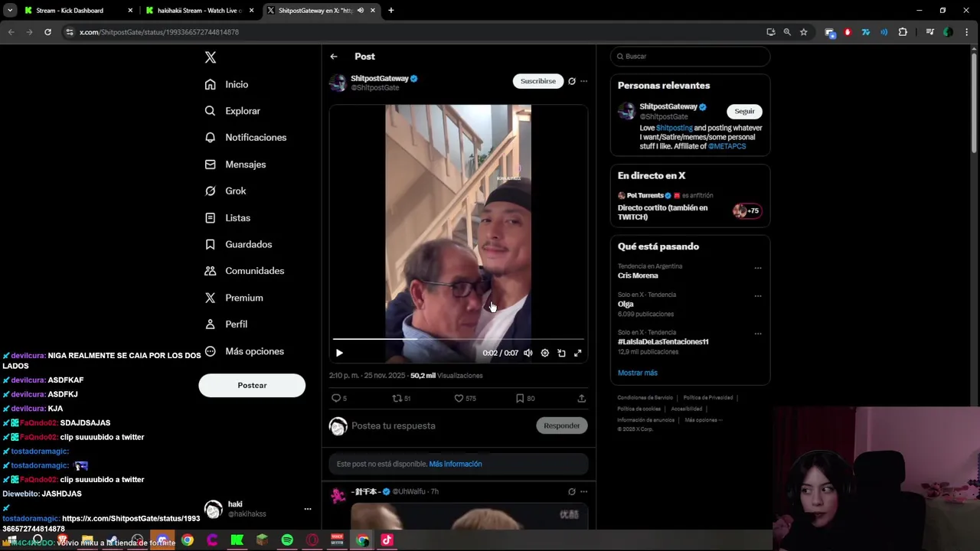This screenshot has width=980, height=551.
Task: Open browser media controls icon
Action: point(930,32)
